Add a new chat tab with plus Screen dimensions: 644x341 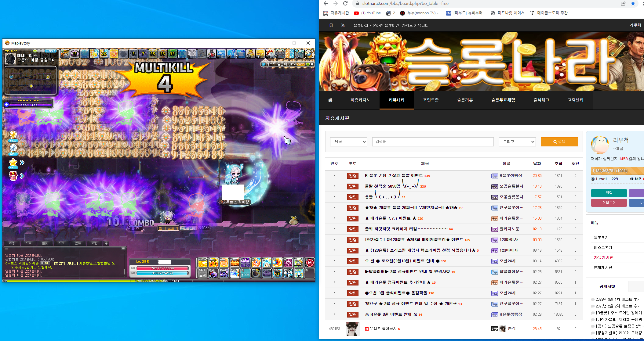pyautogui.click(x=106, y=243)
